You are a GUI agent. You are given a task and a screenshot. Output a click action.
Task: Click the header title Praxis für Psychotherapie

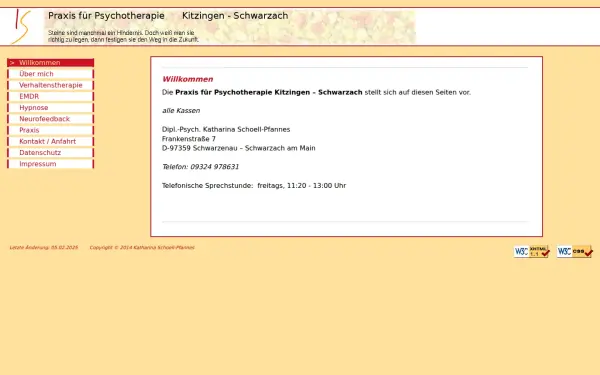[106, 16]
